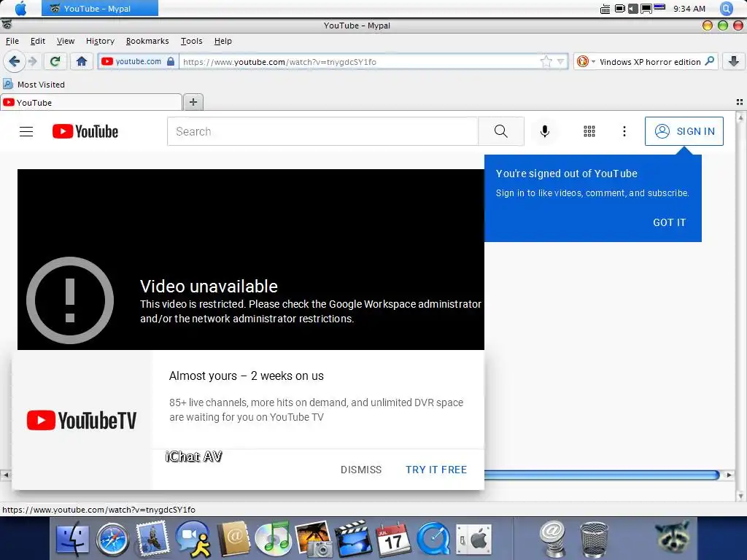
Task: Click the SIGN IN button
Action: 684,131
